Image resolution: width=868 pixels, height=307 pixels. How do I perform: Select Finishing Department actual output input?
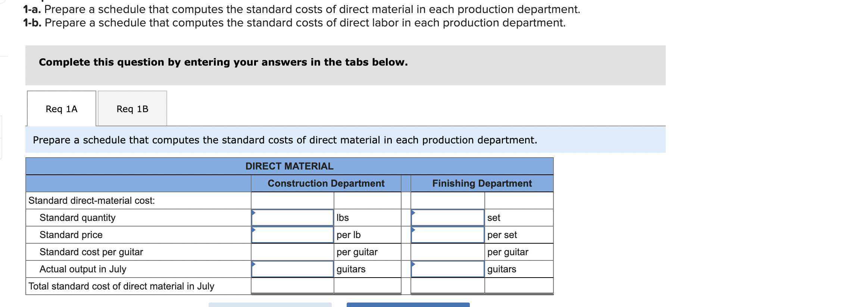pyautogui.click(x=447, y=269)
